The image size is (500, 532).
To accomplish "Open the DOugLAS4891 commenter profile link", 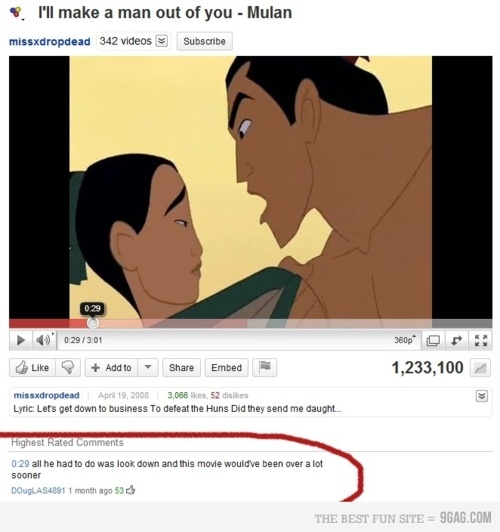I will pos(38,491).
